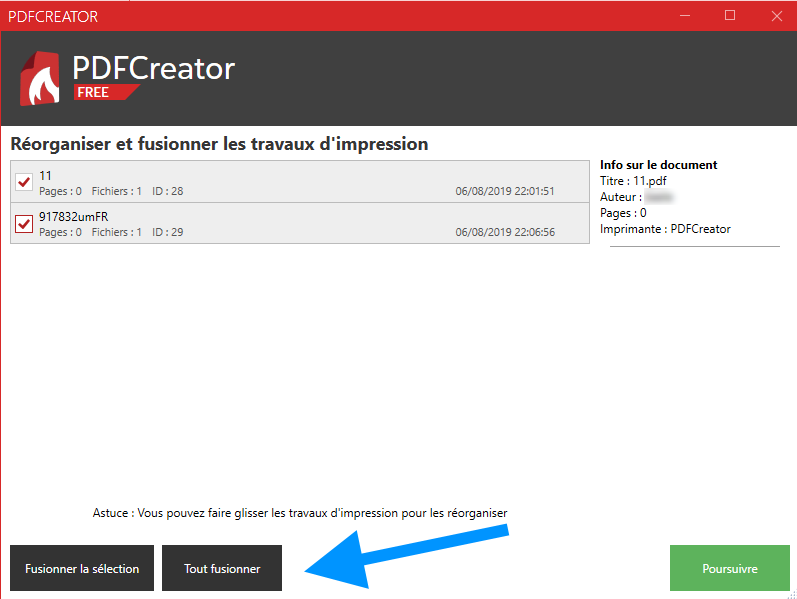Click the timestamp 06/08/2019 22:01:51
797x599 pixels.
pos(505,191)
